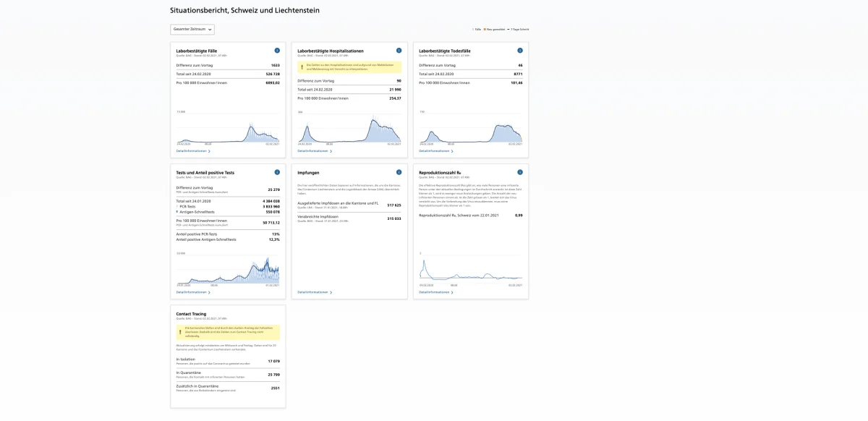868x421 pixels.
Task: Click the Tests und Anteil positive Tests chart
Action: [x=228, y=269]
